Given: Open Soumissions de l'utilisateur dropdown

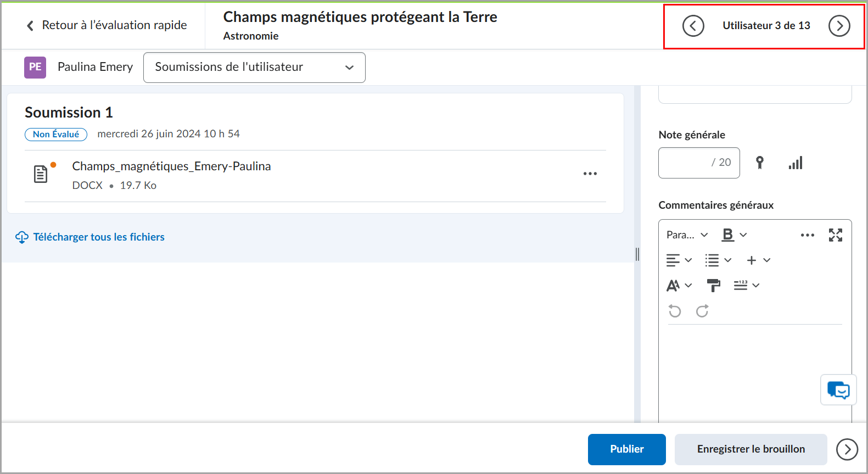Looking at the screenshot, I should coord(254,68).
